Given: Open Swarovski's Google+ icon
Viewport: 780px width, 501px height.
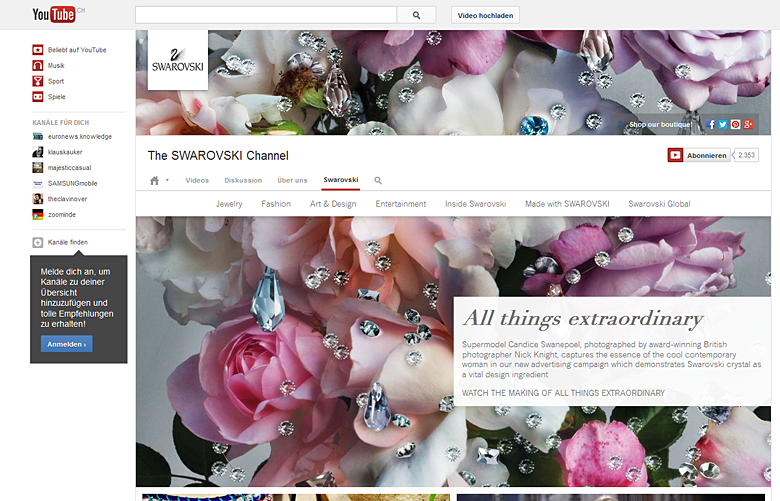Looking at the screenshot, I should (747, 124).
